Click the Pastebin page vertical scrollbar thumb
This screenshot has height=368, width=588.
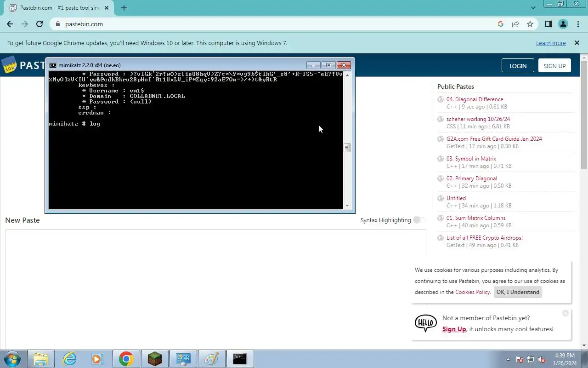coord(584,115)
